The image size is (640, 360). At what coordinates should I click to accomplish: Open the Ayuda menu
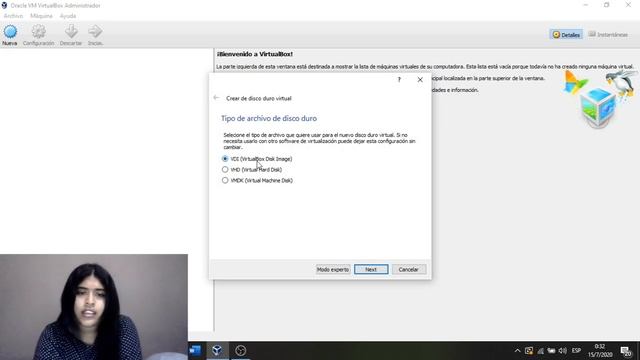(x=68, y=16)
